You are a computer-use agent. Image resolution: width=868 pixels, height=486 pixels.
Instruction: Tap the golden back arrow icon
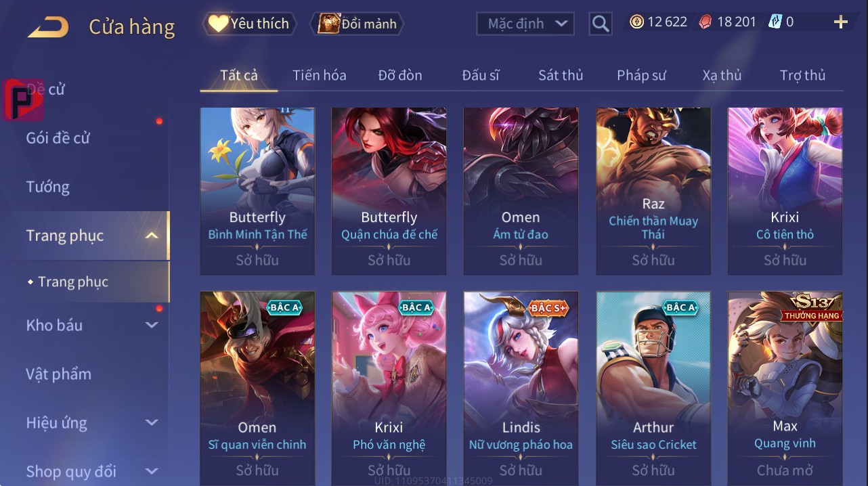(x=48, y=27)
